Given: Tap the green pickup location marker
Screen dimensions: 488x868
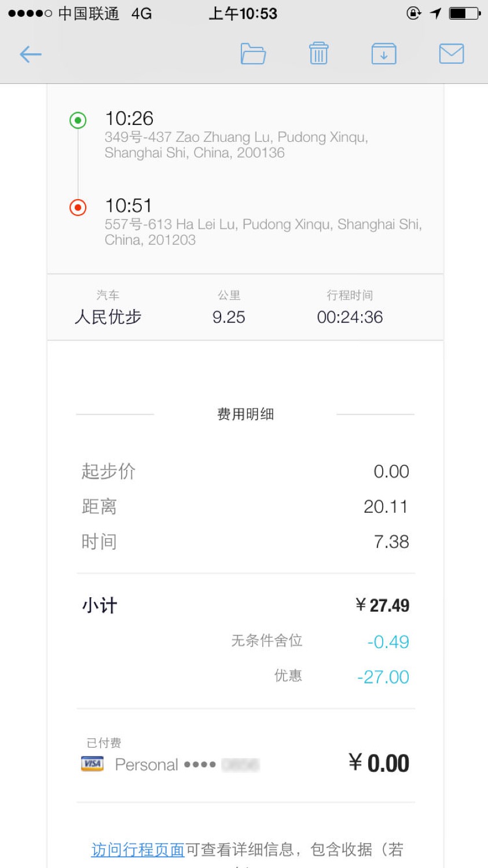Looking at the screenshot, I should pyautogui.click(x=78, y=120).
